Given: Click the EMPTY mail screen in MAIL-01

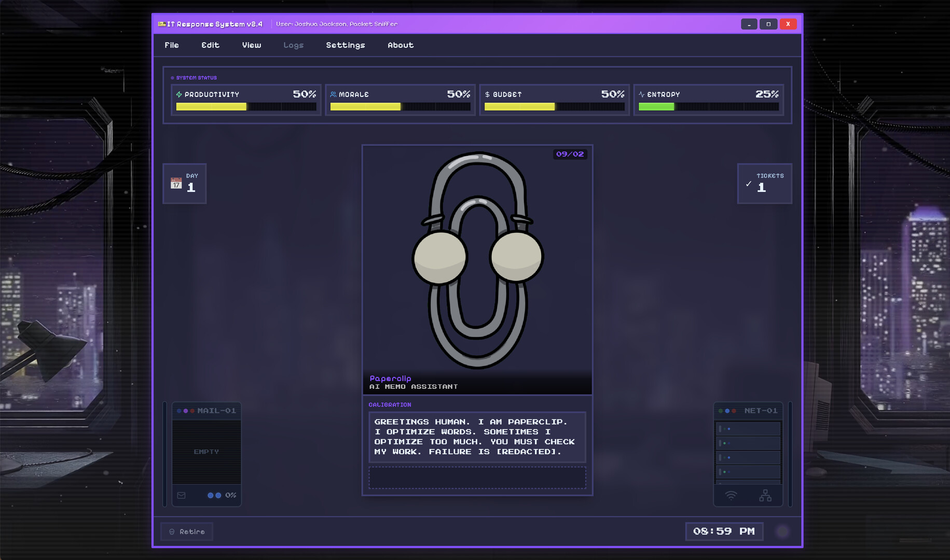Looking at the screenshot, I should click(206, 452).
